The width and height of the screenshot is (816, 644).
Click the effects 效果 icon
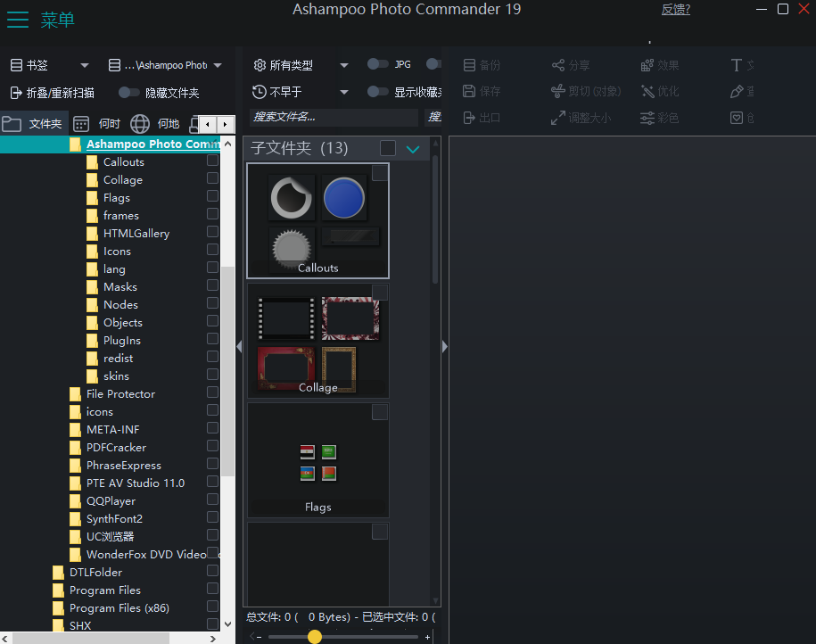[x=647, y=65]
